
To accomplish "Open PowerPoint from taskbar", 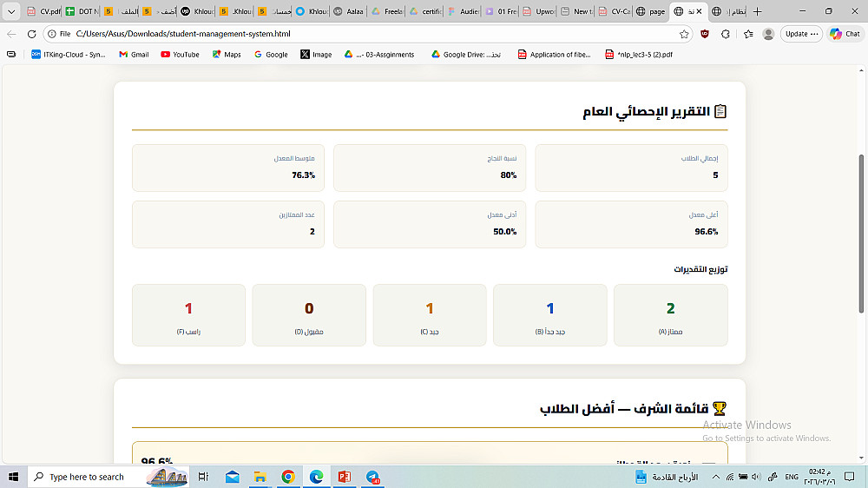I will click(345, 477).
